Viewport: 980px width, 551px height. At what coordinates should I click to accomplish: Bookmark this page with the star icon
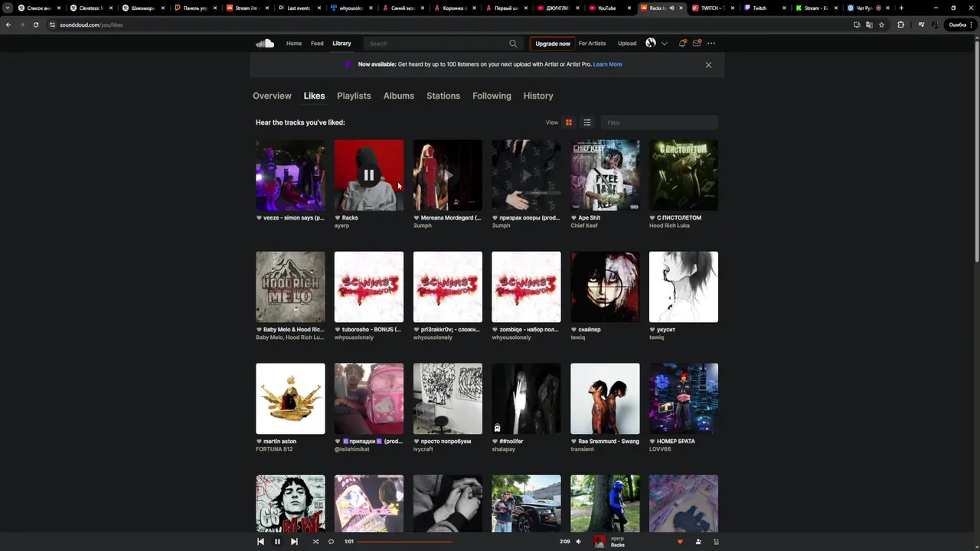coord(882,24)
